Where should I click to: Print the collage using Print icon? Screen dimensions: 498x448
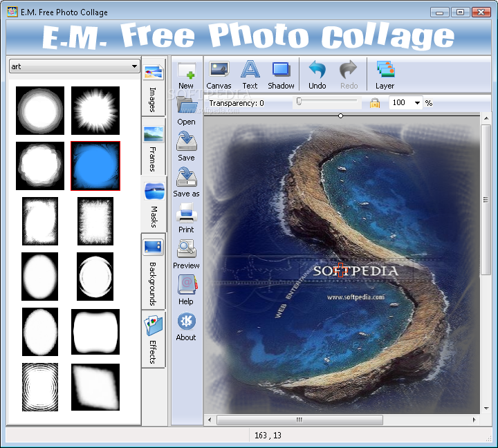[187, 213]
